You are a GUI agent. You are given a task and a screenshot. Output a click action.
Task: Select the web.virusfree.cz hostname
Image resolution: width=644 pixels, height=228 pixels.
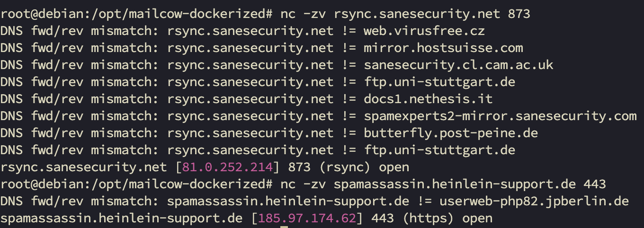pyautogui.click(x=424, y=31)
